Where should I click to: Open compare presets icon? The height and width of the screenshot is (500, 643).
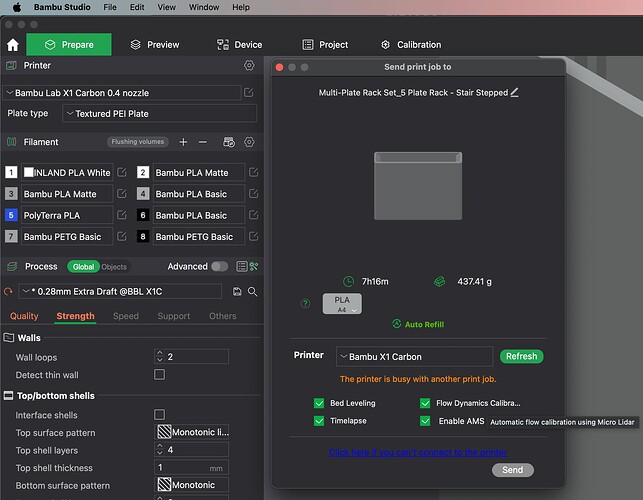tap(254, 267)
